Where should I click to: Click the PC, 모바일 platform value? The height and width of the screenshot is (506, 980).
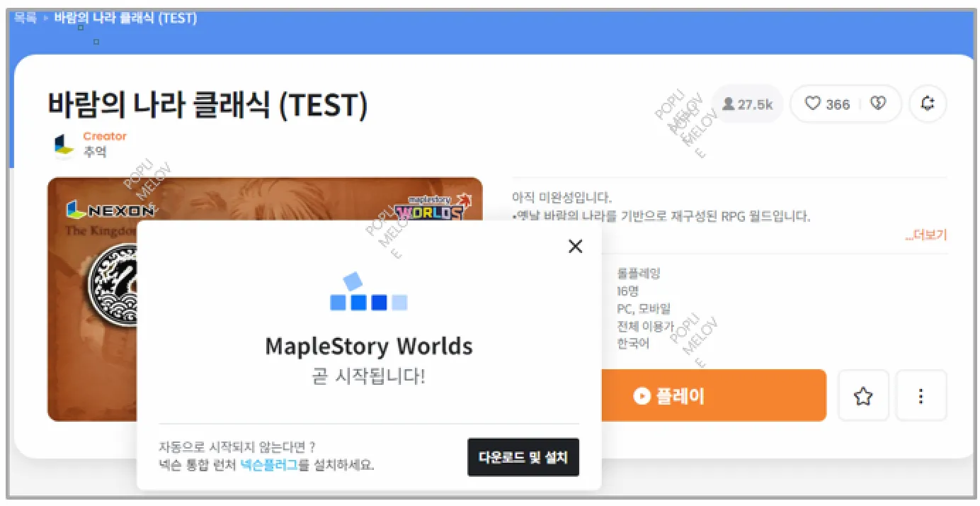click(643, 309)
